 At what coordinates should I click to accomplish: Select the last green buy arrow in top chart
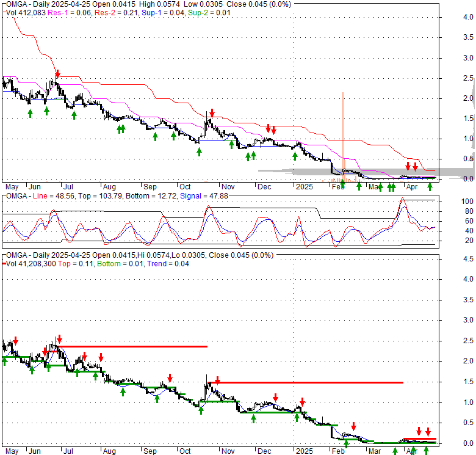tap(430, 186)
